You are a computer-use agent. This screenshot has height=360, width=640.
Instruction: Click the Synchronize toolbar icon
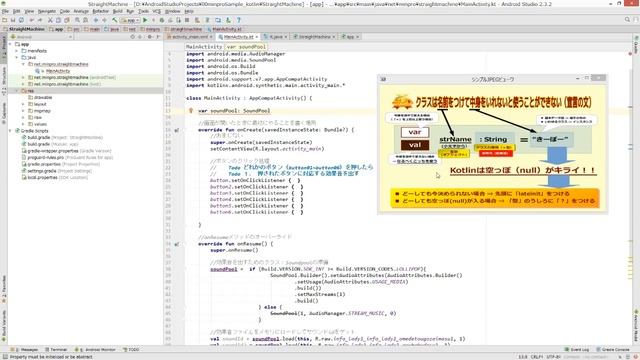point(21,20)
